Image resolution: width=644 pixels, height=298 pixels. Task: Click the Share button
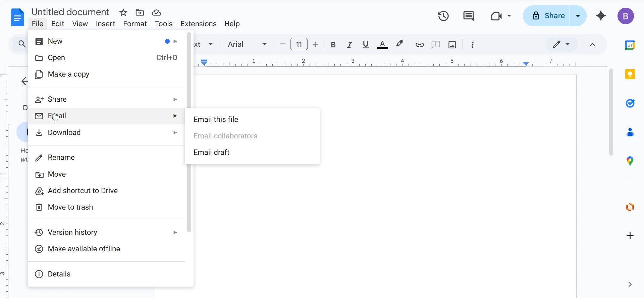tap(547, 16)
